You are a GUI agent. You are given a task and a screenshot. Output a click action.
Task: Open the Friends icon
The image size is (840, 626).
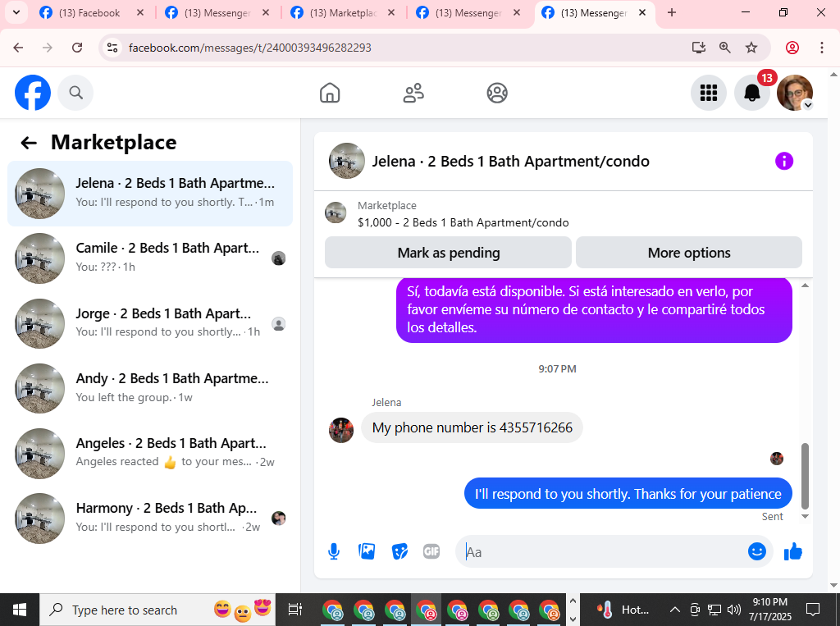[x=413, y=93]
